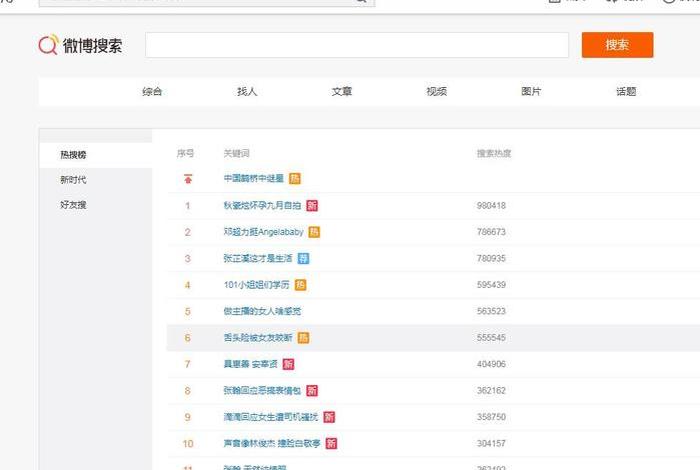Image resolution: width=700 pixels, height=470 pixels.
Task: Open the topic 邓超力挺Angelababy
Action: pos(263,232)
